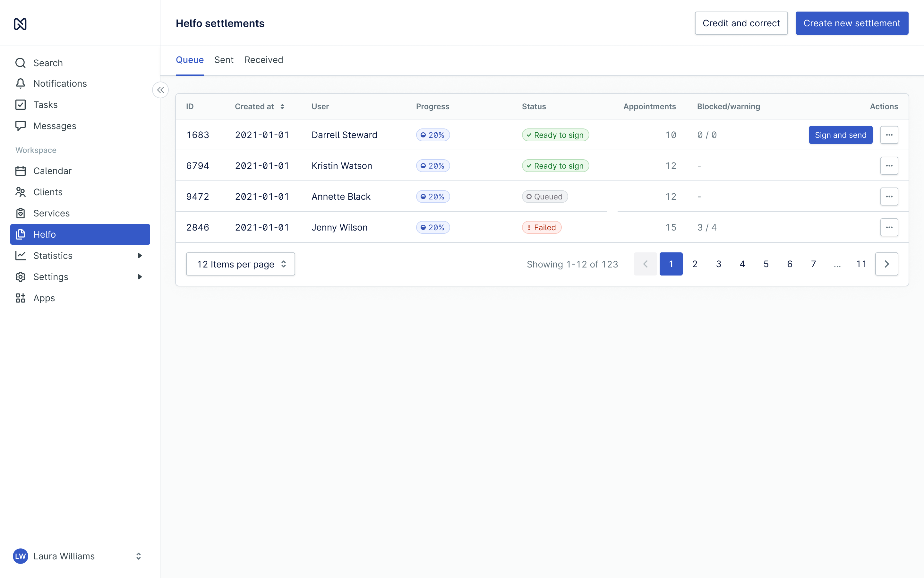The width and height of the screenshot is (924, 578).
Task: Open more actions for Jenny Wilson row
Action: pyautogui.click(x=889, y=227)
